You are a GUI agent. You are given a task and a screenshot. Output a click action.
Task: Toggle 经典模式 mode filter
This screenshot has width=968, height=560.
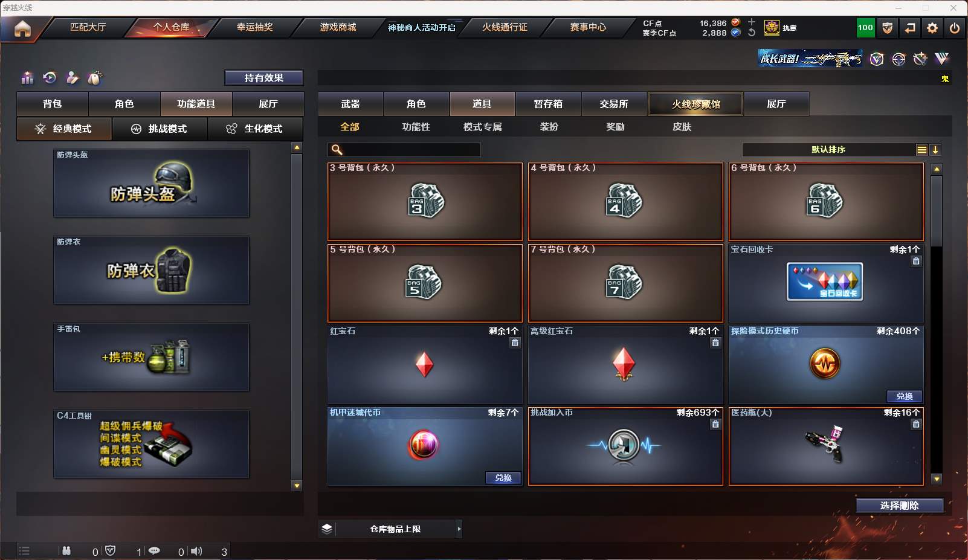[x=64, y=129]
